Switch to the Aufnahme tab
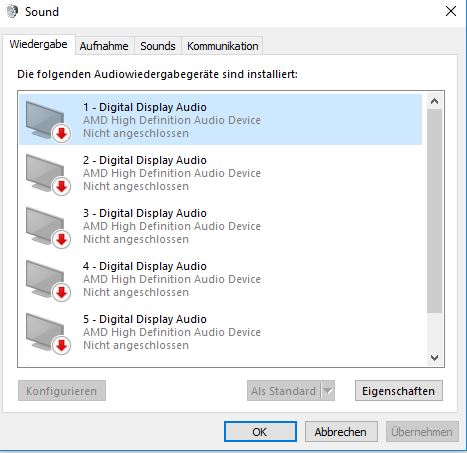 click(104, 46)
